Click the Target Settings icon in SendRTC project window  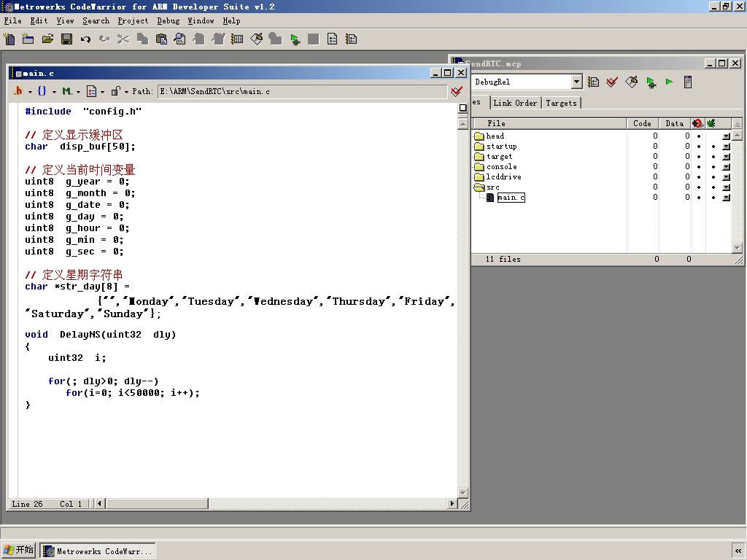coord(593,82)
